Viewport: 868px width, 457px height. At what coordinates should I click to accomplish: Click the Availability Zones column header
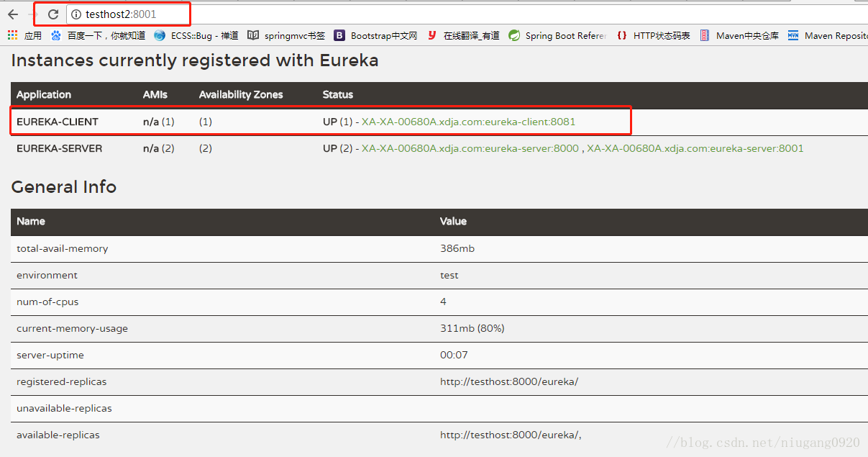pyautogui.click(x=241, y=94)
